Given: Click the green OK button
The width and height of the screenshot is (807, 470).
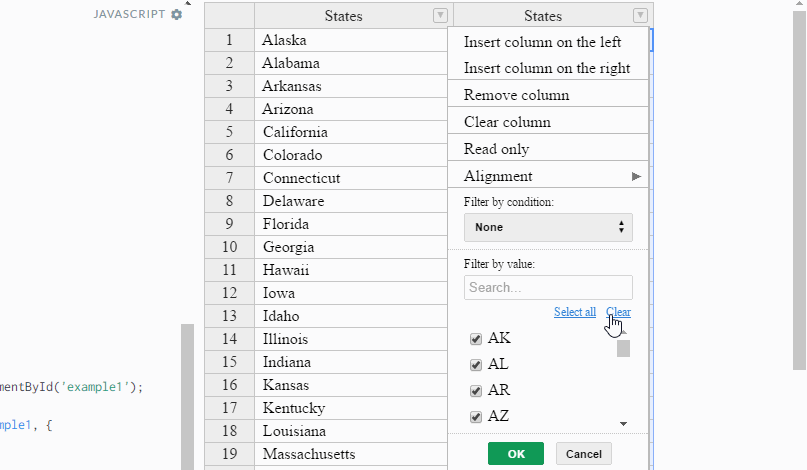Looking at the screenshot, I should tap(516, 454).
